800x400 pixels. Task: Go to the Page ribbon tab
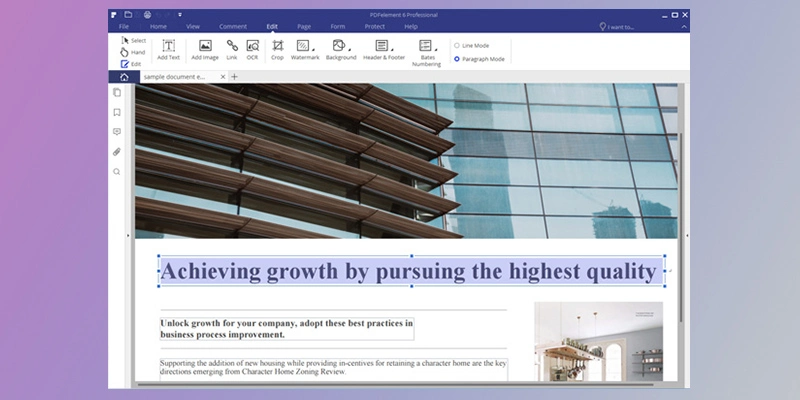point(304,27)
